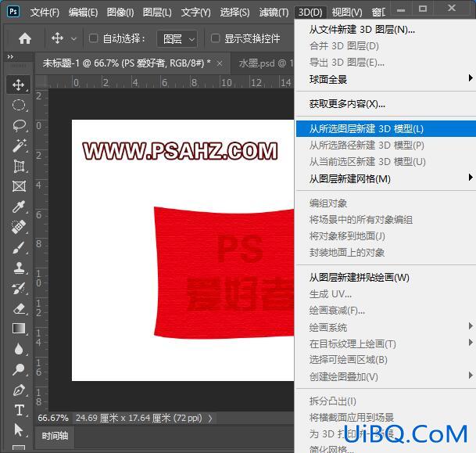Select the Magic Wand tool

tap(19, 146)
